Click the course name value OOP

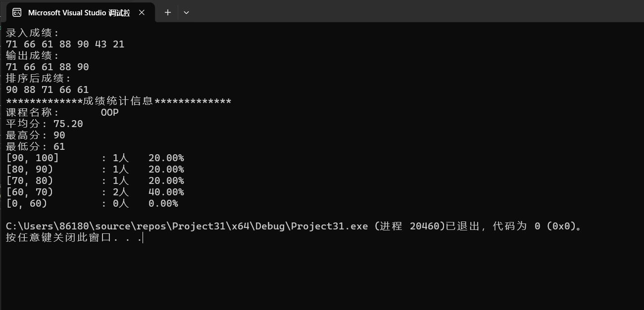(110, 113)
